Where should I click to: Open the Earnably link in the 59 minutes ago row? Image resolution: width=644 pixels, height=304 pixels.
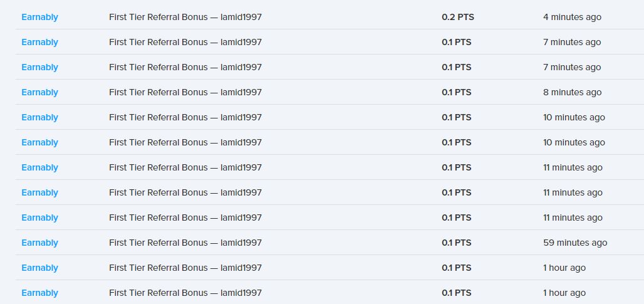(39, 243)
